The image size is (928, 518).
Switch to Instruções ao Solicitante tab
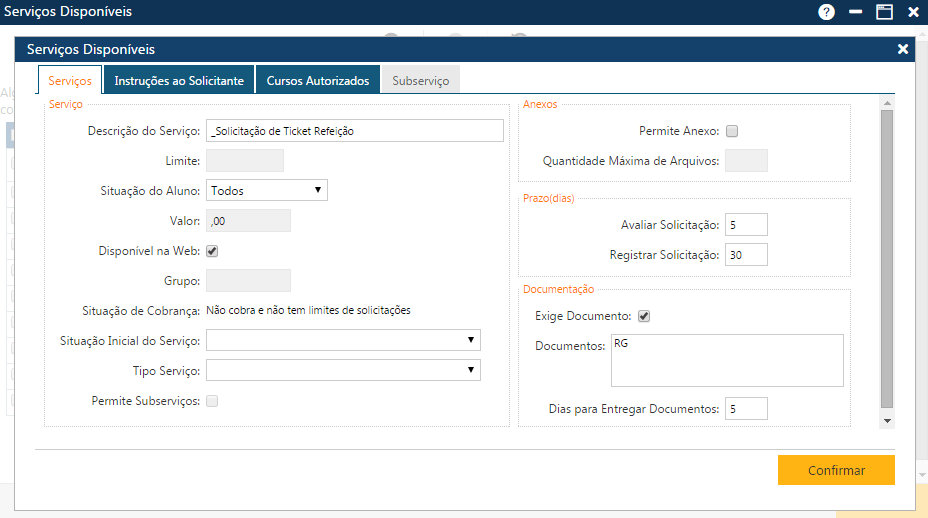tap(179, 81)
